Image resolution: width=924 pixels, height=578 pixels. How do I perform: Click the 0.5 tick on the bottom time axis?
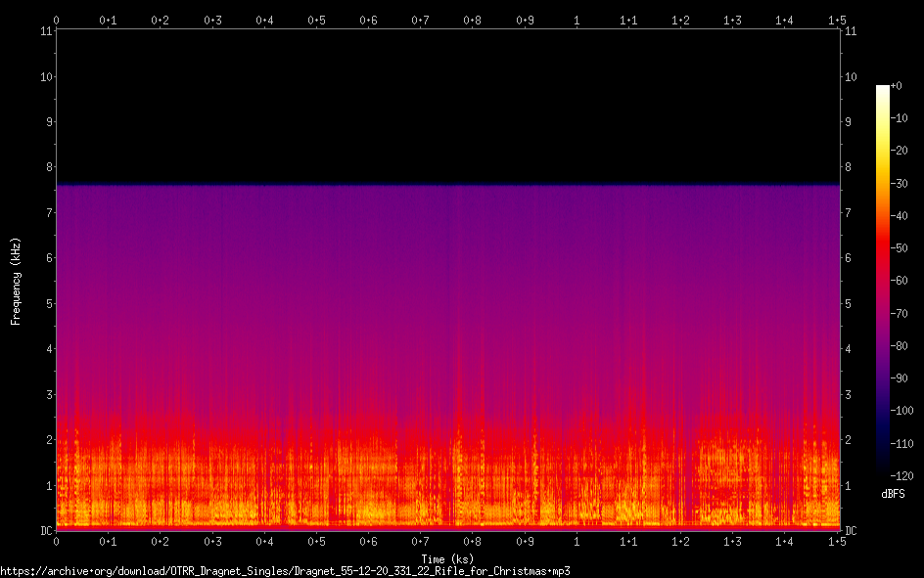pos(316,541)
